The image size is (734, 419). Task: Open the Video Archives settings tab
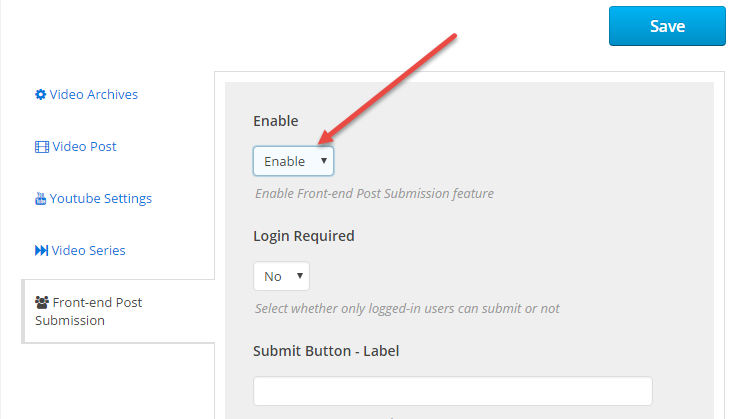[94, 95]
